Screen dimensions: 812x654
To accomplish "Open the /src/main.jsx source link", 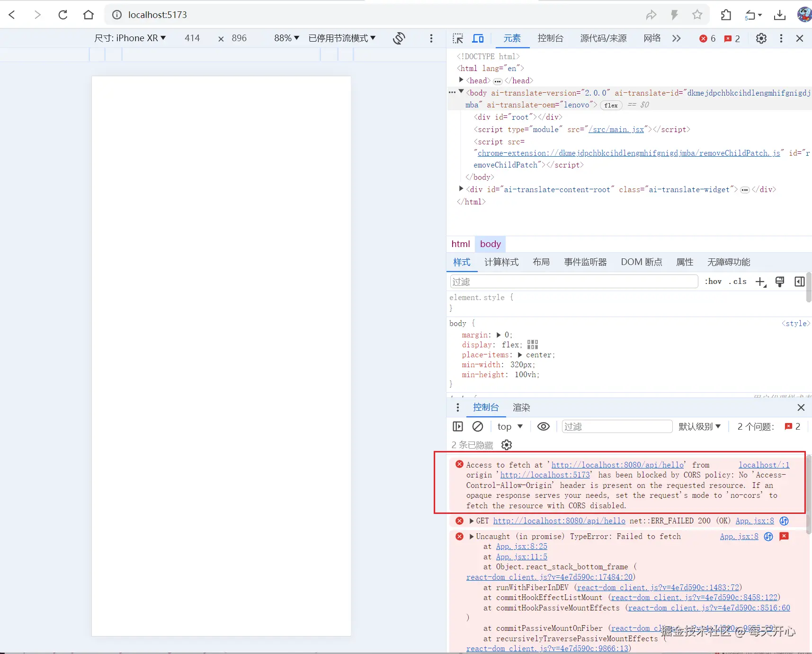I will click(x=616, y=129).
